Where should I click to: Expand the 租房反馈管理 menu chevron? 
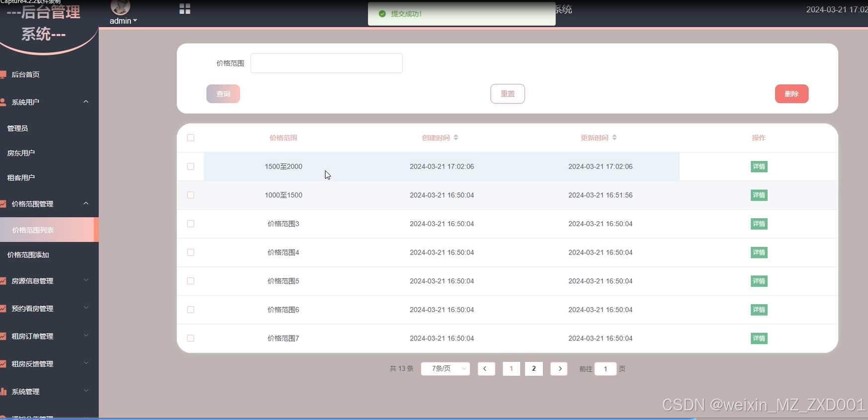pos(86,363)
